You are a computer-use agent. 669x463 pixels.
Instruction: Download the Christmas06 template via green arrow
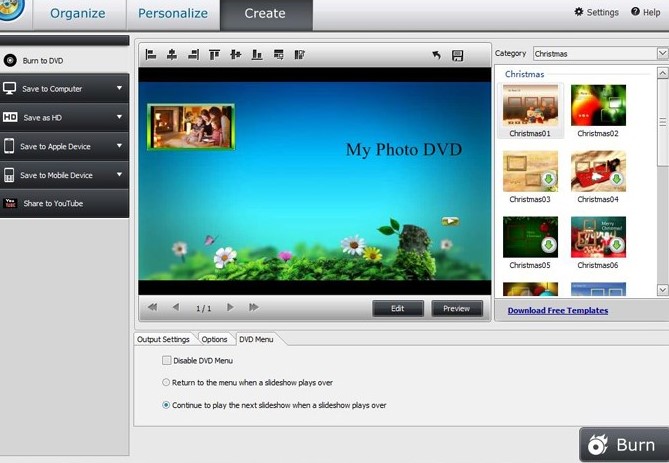617,245
